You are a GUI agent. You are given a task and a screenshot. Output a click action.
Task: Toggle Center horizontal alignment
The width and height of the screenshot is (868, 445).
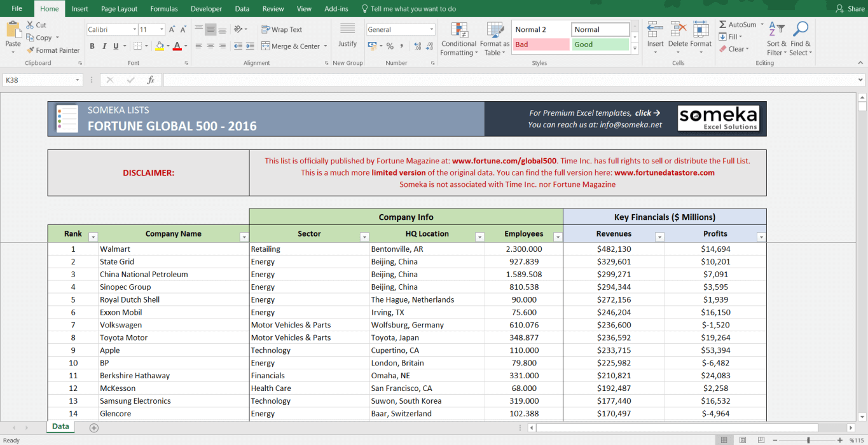[210, 46]
